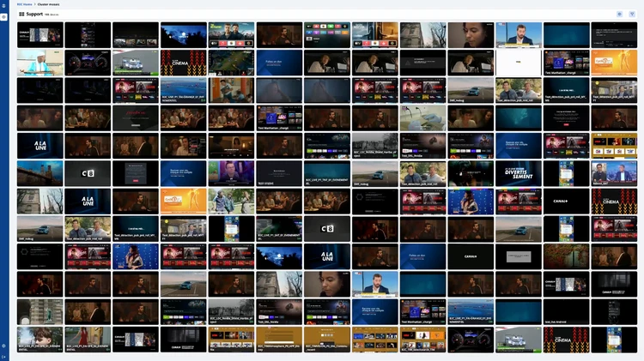Viewport: 644px width, 361px height.
Task: Open the purple-lit streamer thumbnail
Action: pos(231,173)
